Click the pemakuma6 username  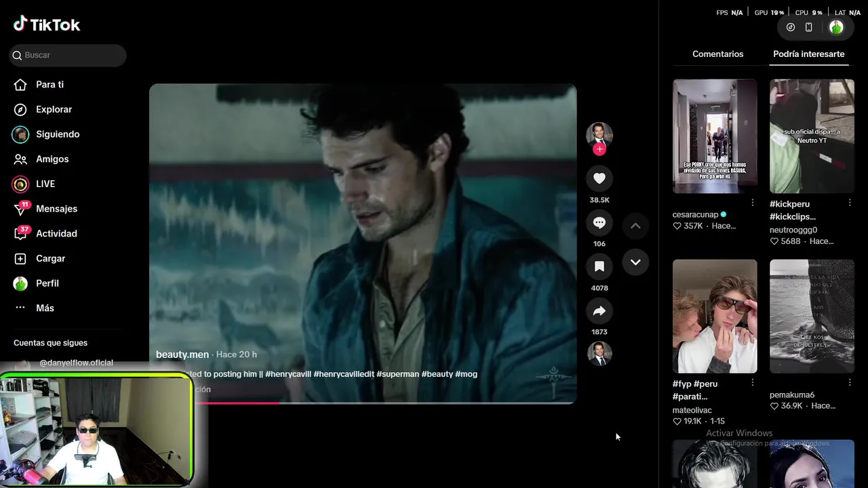pyautogui.click(x=792, y=395)
